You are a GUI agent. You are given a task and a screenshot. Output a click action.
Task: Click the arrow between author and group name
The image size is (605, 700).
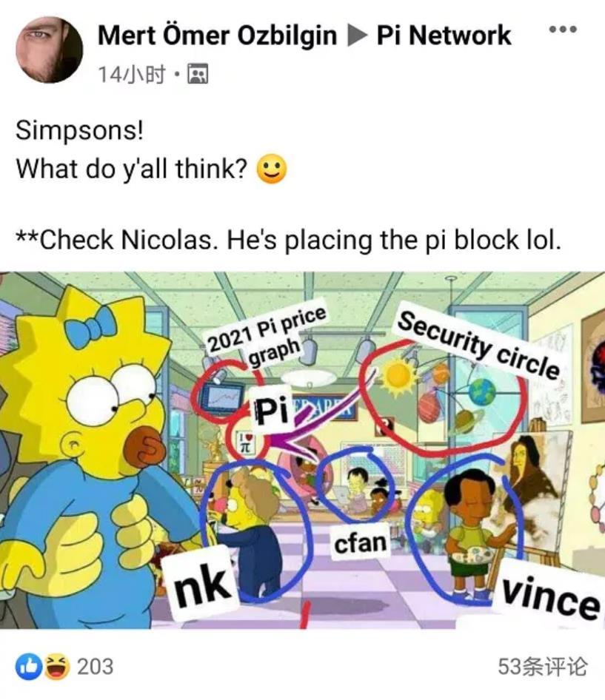[x=357, y=36]
